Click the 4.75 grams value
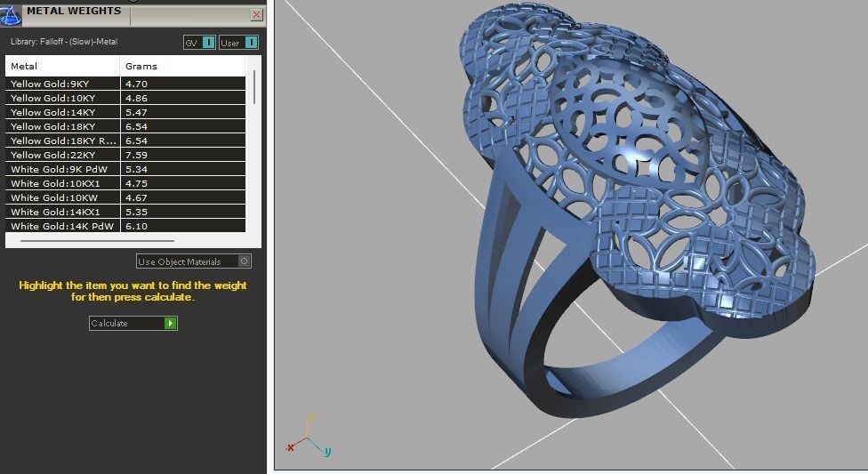The height and width of the screenshot is (474, 868). click(x=136, y=184)
